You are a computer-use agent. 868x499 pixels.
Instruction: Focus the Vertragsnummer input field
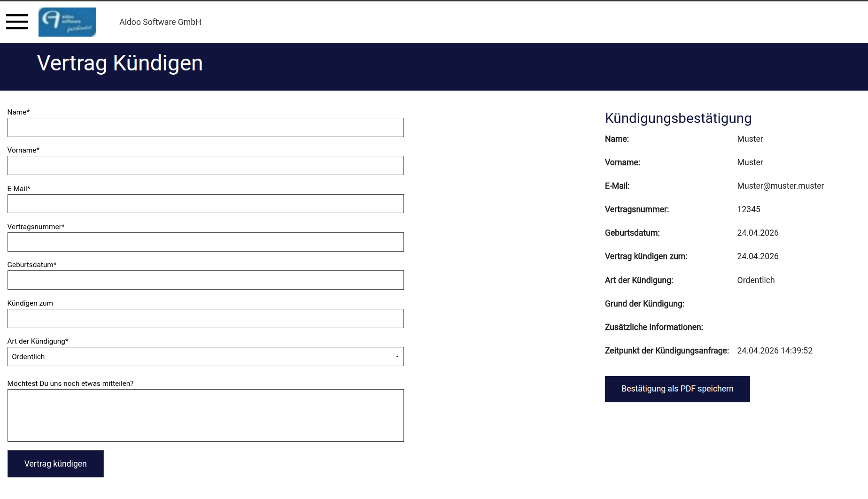tap(206, 242)
